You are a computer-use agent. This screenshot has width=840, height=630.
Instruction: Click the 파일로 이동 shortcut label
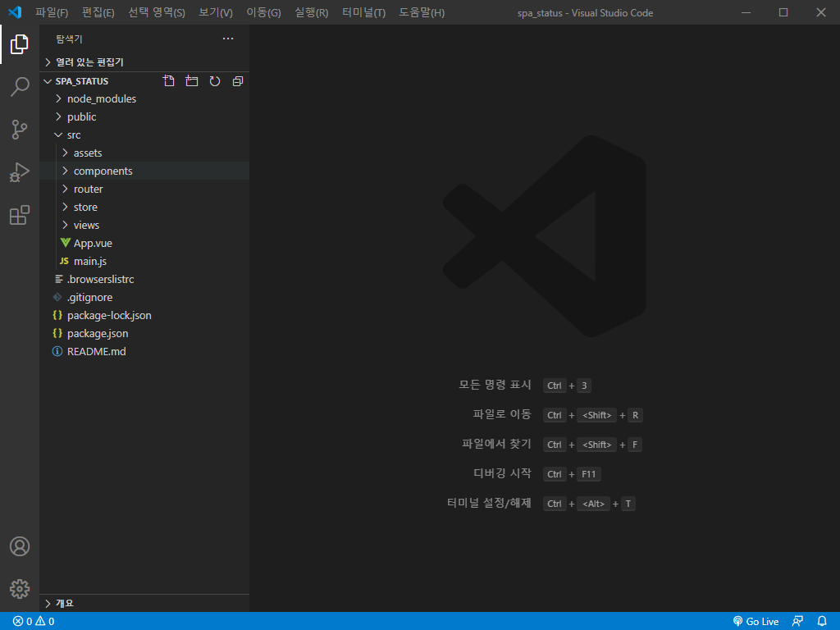pyautogui.click(x=502, y=414)
